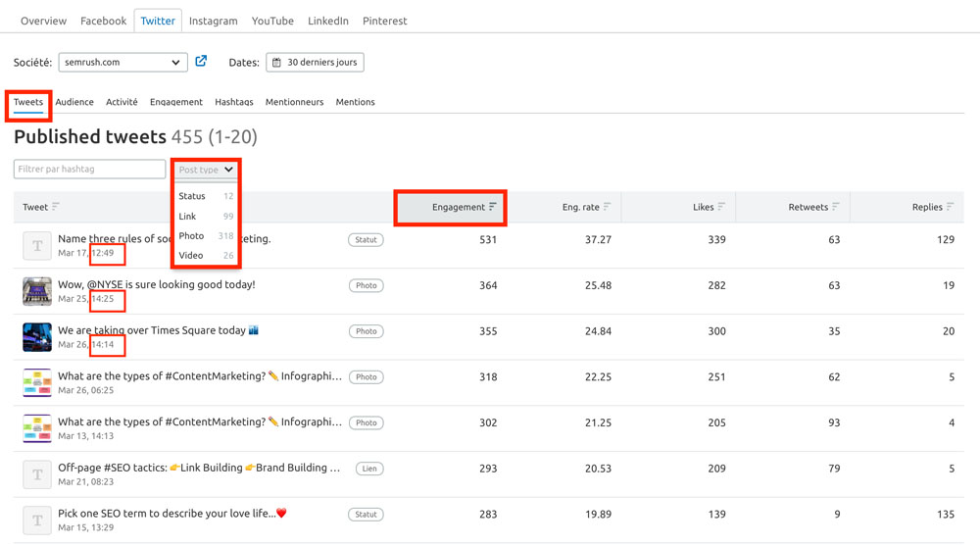Click engagement value 531
The height and width of the screenshot is (545, 980).
[488, 239]
